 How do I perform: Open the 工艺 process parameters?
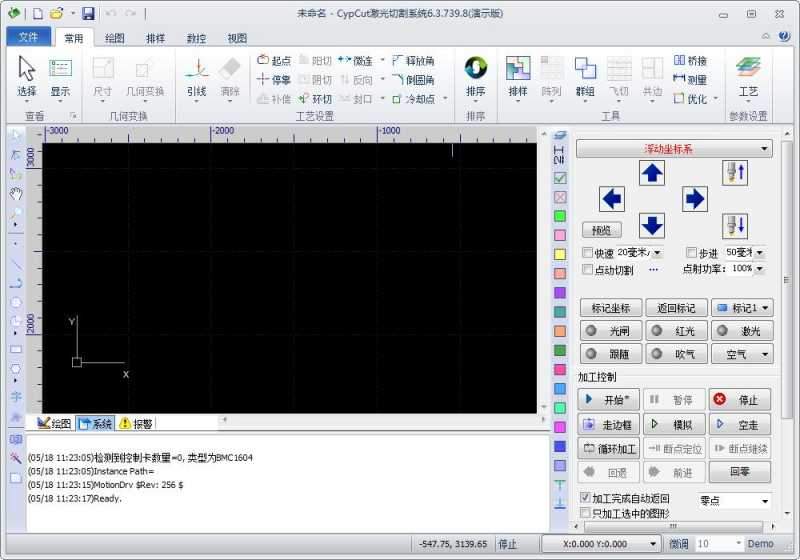748,77
